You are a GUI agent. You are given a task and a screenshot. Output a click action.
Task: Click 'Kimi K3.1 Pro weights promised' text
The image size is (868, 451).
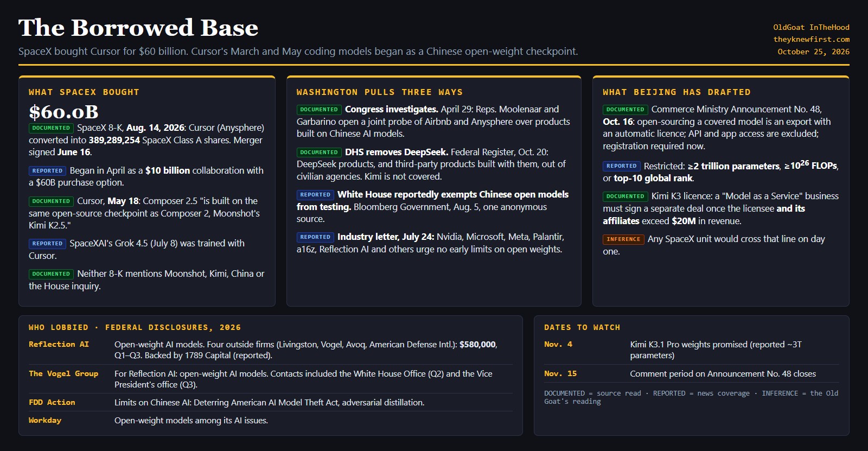[x=688, y=345]
